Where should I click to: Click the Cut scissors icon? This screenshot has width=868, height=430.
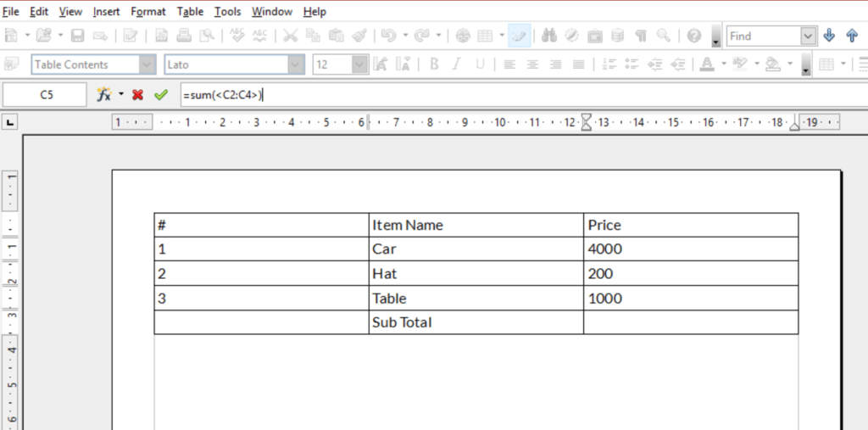click(290, 36)
